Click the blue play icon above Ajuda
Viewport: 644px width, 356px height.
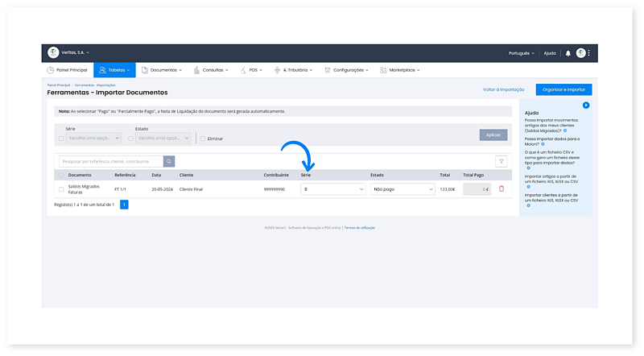(x=587, y=106)
